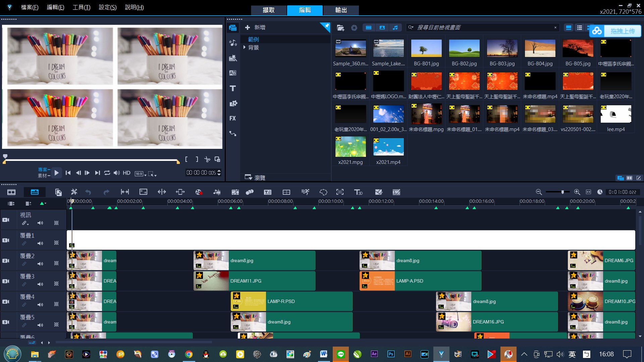Open the Path/Motion library panel
644x362 pixels.
(x=233, y=134)
